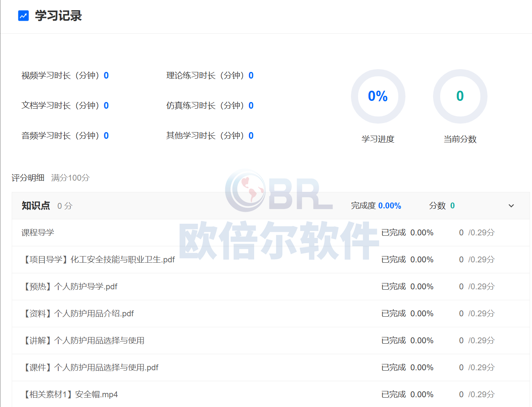Open 【相关素材1】安全帽.mp4 video
This screenshot has width=532, height=407.
pos(71,394)
